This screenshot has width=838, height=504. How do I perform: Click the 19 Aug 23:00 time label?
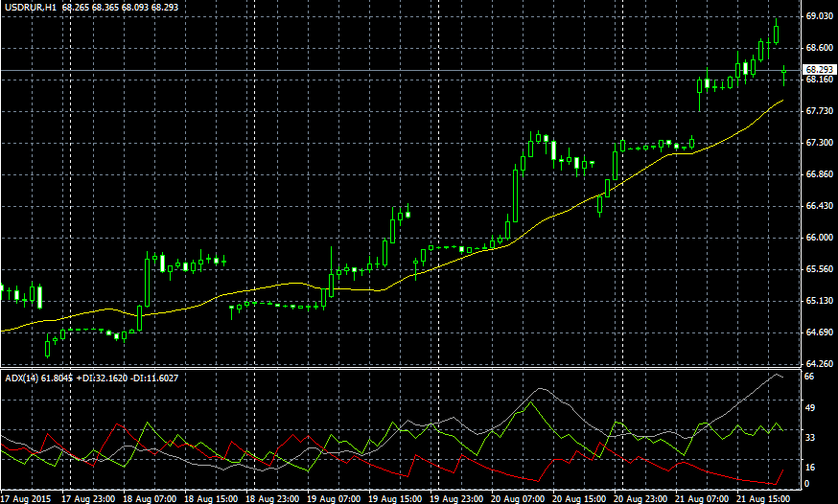click(x=457, y=498)
